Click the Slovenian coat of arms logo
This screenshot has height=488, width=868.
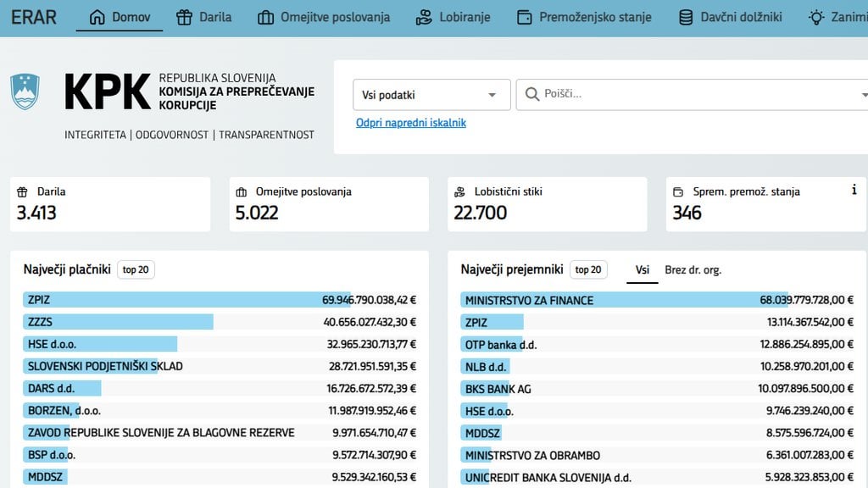pos(25,91)
